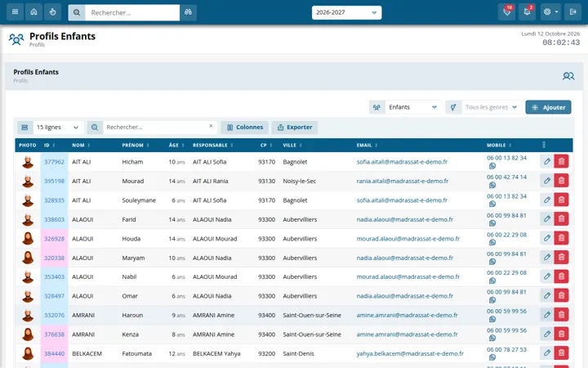The image size is (588, 368).
Task: Delete the profile of BELKACEM Fatoumata
Action: click(x=561, y=353)
